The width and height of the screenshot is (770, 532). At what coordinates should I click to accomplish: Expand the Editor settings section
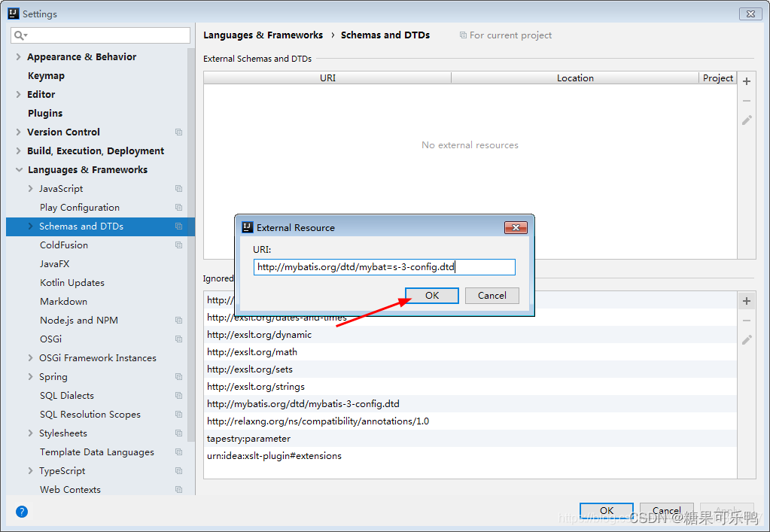point(17,94)
